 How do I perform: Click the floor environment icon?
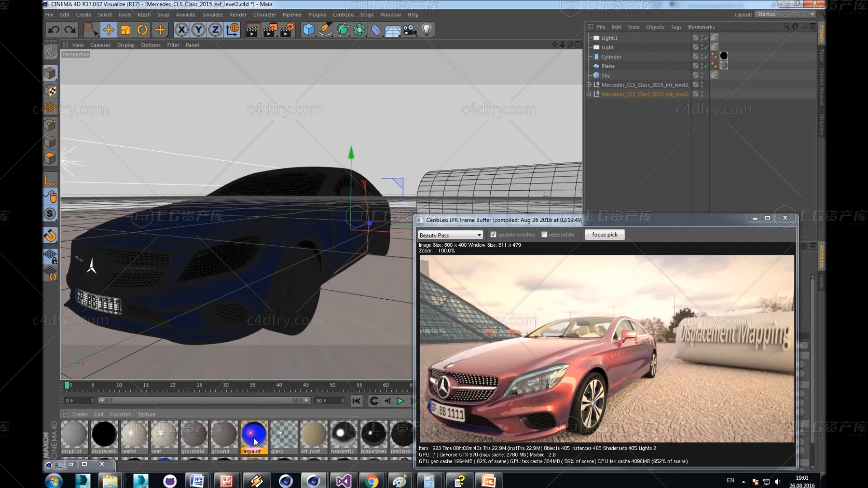(x=393, y=30)
